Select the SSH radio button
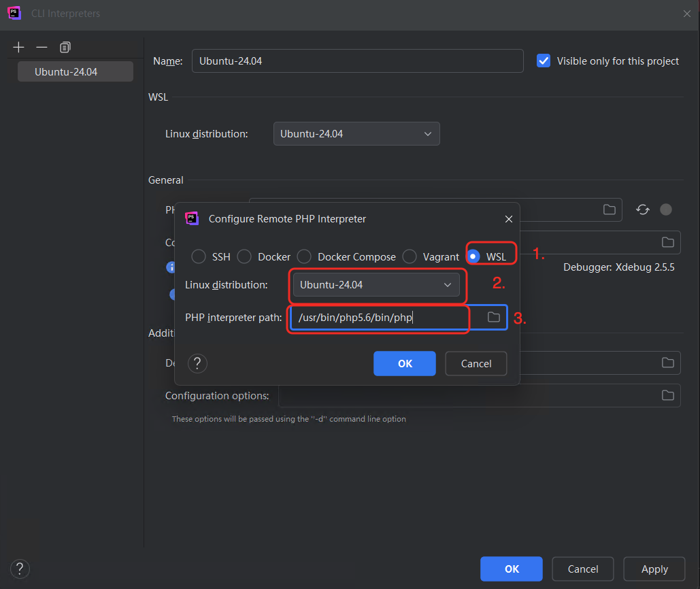The height and width of the screenshot is (589, 700). pos(199,256)
